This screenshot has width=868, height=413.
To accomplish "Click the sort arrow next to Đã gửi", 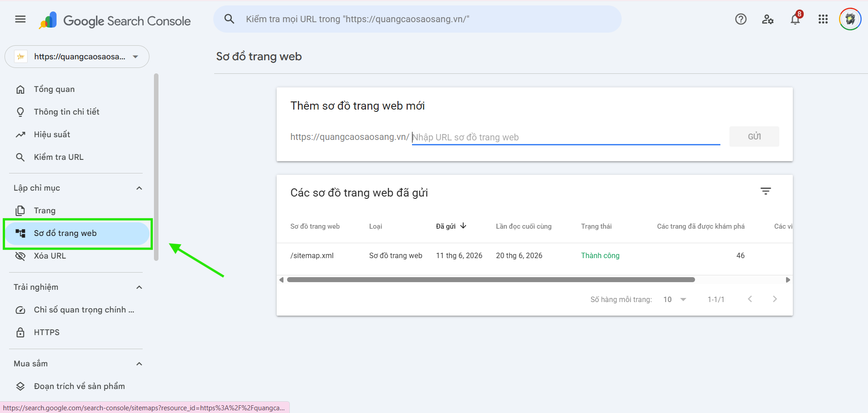I will pos(463,226).
